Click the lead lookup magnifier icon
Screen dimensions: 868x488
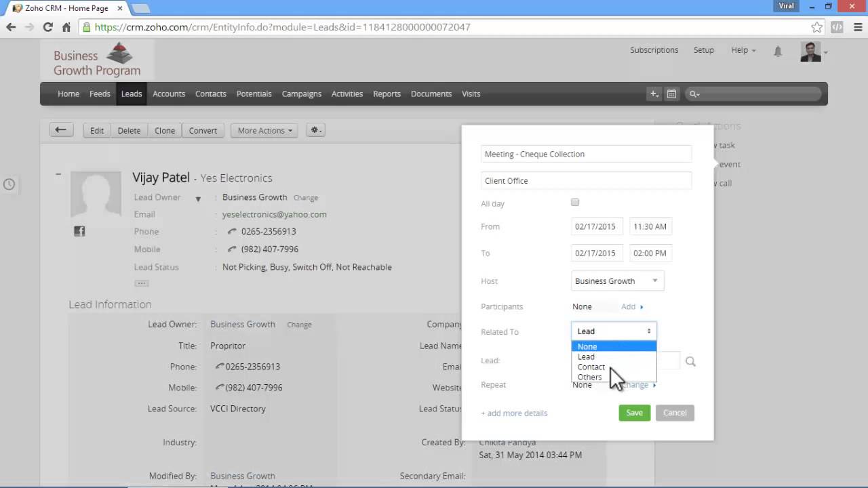click(x=690, y=361)
